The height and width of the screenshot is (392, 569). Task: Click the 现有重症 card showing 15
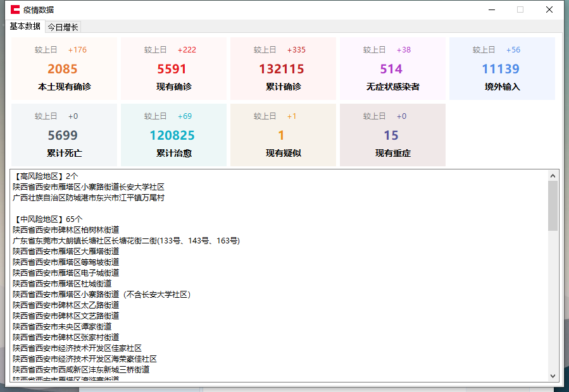click(x=392, y=135)
